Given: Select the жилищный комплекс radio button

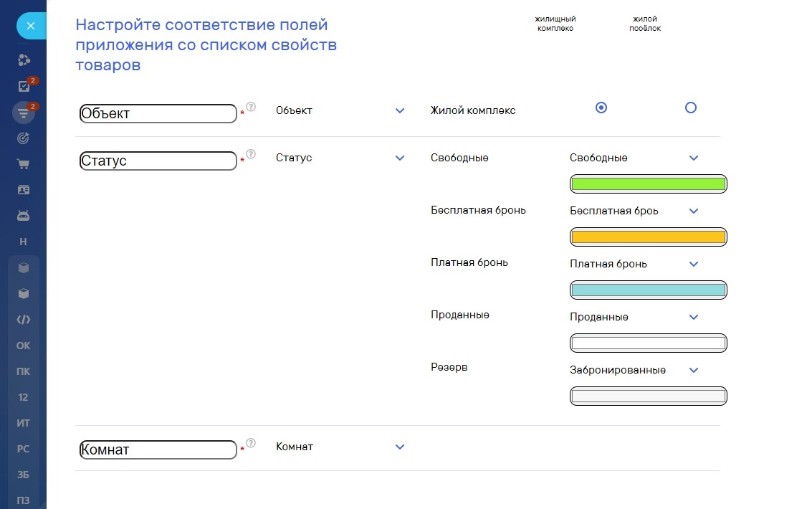Looking at the screenshot, I should (601, 108).
